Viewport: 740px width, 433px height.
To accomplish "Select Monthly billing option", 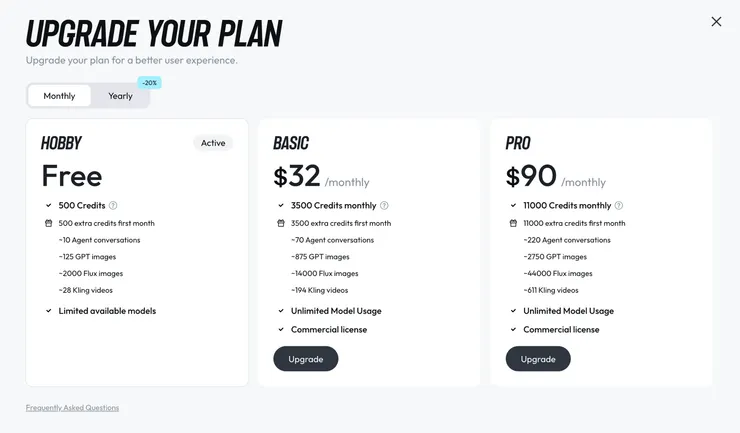I will click(59, 96).
